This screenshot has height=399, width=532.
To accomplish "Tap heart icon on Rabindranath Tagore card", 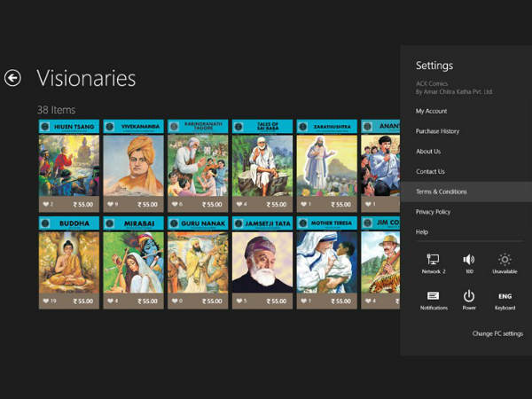I will 175,204.
